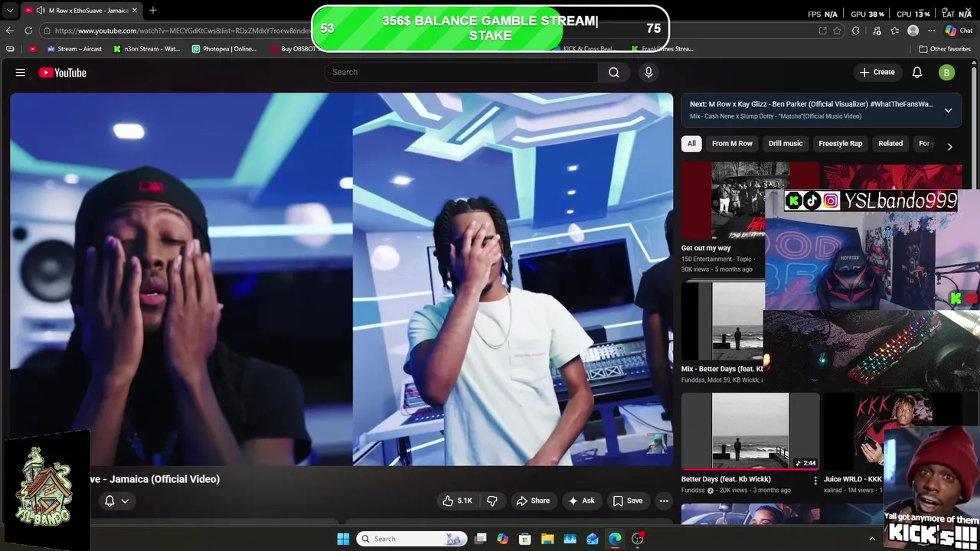The image size is (980, 551).
Task: Open Edge settings and more ellipsis
Action: tap(931, 31)
